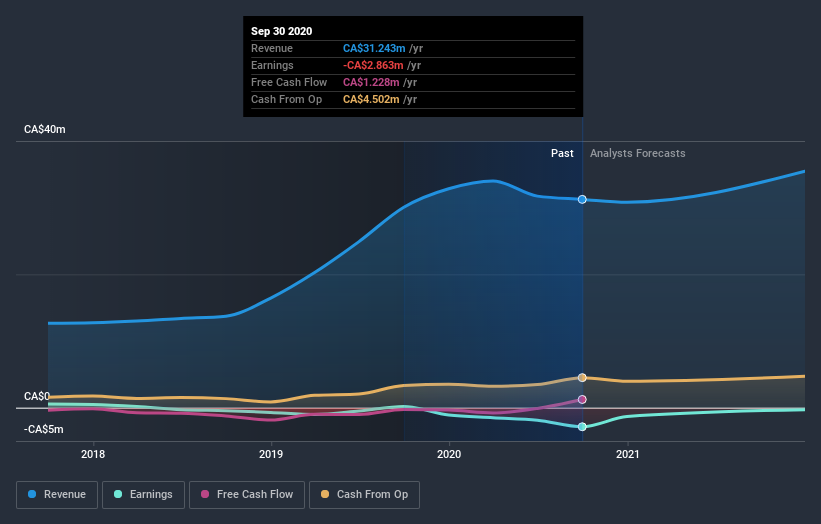Click the Free Cash Flow pink data point marker
The height and width of the screenshot is (524, 821).
tap(582, 399)
